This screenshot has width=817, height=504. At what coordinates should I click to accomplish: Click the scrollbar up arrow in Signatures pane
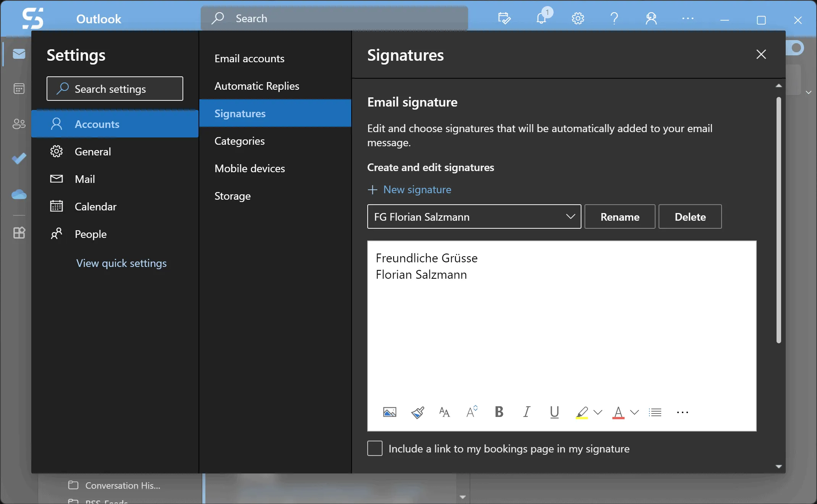pyautogui.click(x=778, y=86)
